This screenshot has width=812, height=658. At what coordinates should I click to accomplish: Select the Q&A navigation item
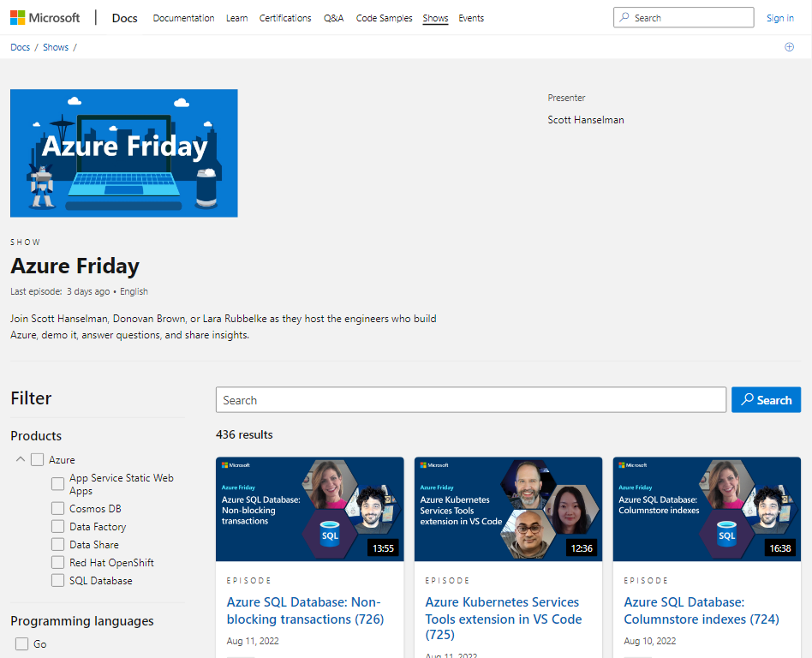click(333, 18)
